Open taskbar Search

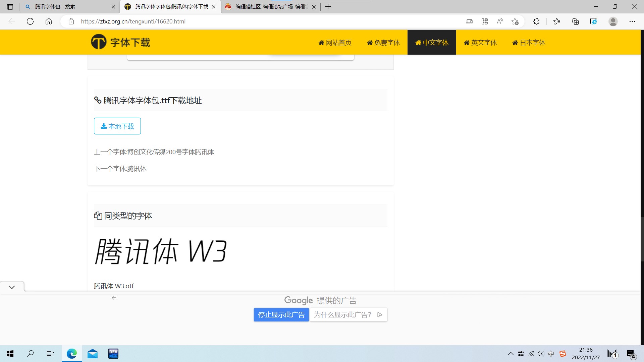(x=30, y=354)
